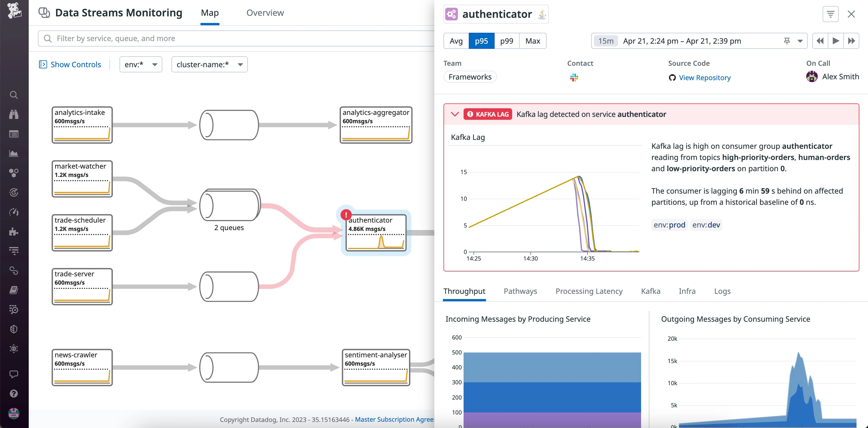Open the time range dropdown arrow

pos(800,41)
